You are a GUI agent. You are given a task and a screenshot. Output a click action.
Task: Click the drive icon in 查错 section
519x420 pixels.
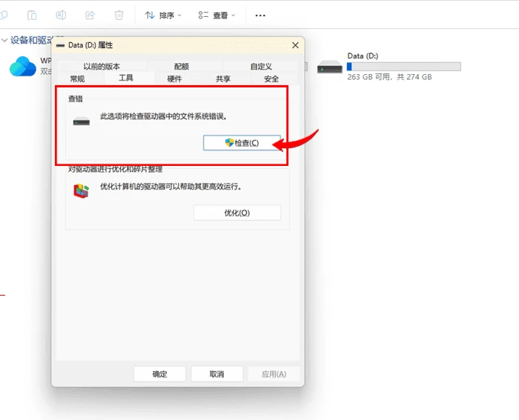point(82,121)
